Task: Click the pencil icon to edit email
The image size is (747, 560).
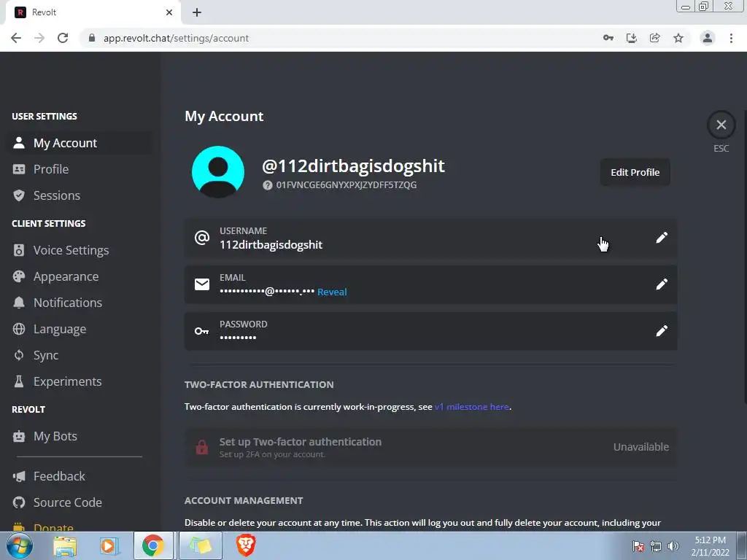Action: click(x=661, y=284)
